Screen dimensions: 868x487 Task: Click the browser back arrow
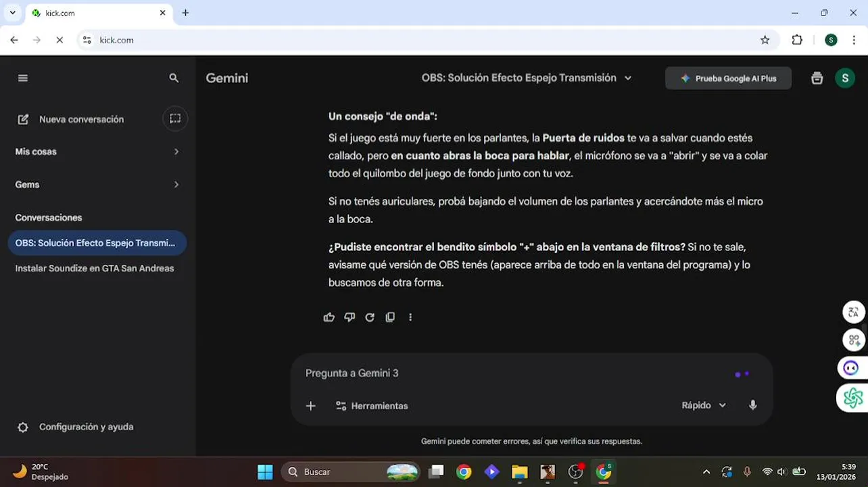pyautogui.click(x=14, y=40)
